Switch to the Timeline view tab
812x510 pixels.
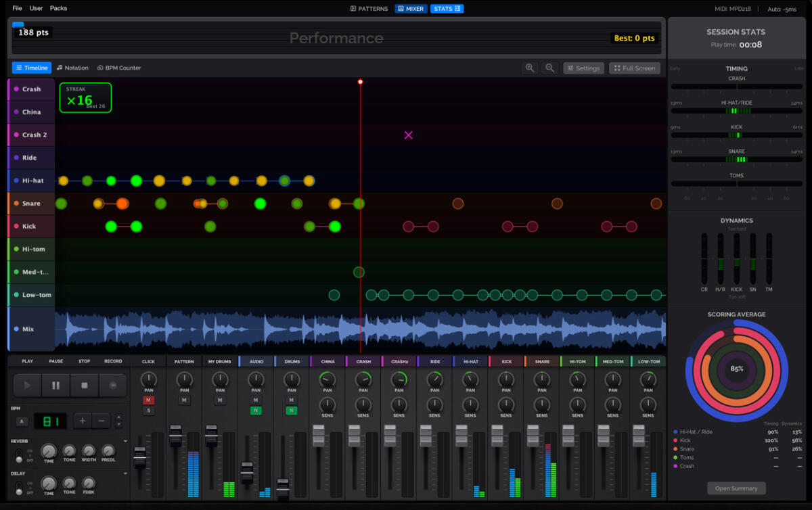(32, 68)
